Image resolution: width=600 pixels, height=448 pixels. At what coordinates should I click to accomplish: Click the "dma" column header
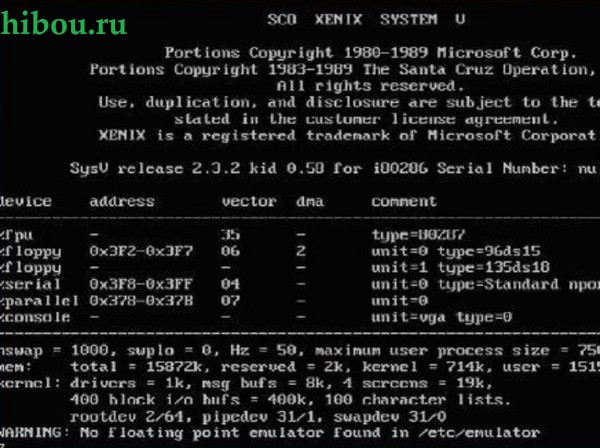click(x=310, y=201)
